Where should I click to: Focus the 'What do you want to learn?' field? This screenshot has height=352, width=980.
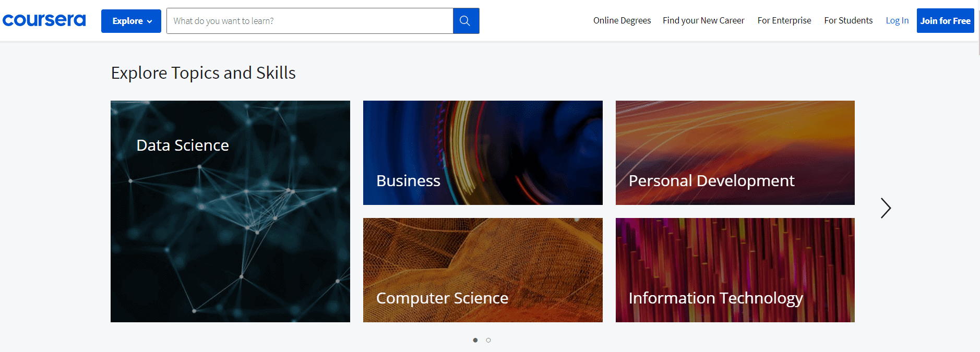(310, 21)
